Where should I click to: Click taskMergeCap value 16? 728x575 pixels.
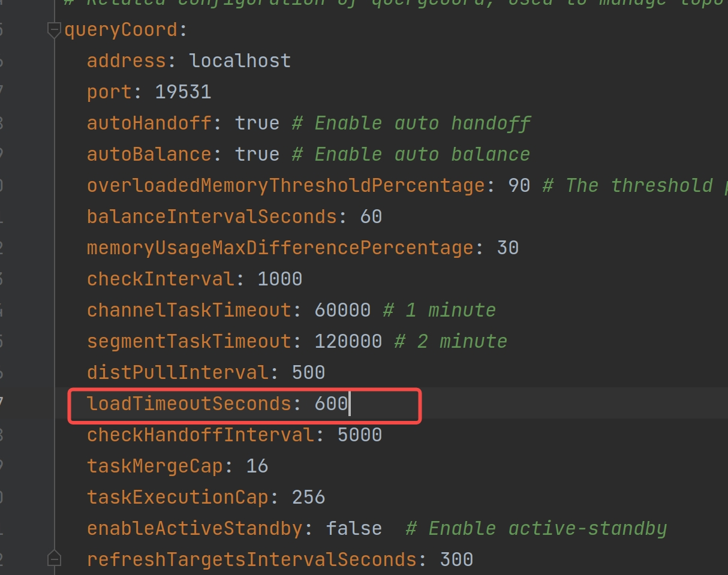point(257,466)
